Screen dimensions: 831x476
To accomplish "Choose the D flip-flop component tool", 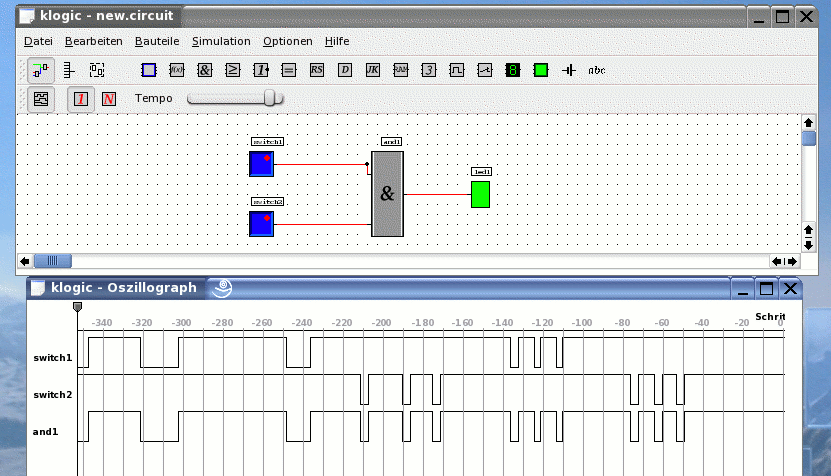I will point(345,70).
